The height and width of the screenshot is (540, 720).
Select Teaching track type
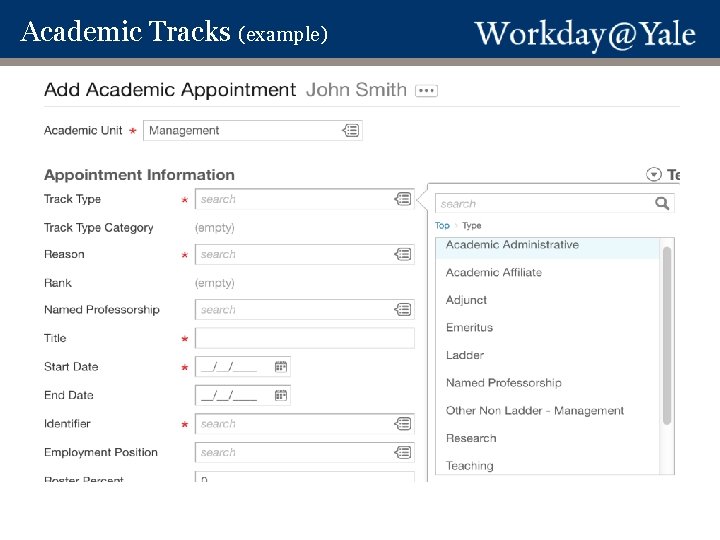(x=547, y=465)
